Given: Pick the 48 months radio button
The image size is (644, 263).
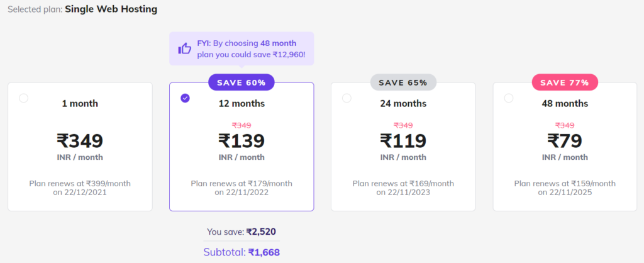Looking at the screenshot, I should point(508,98).
